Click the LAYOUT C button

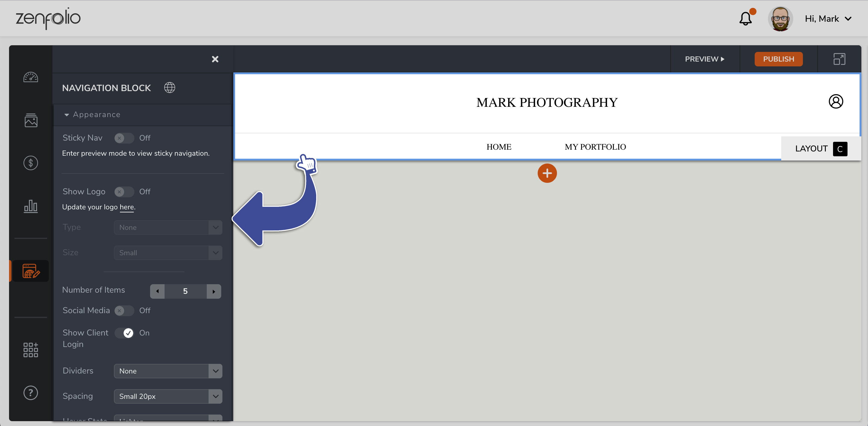pos(821,149)
